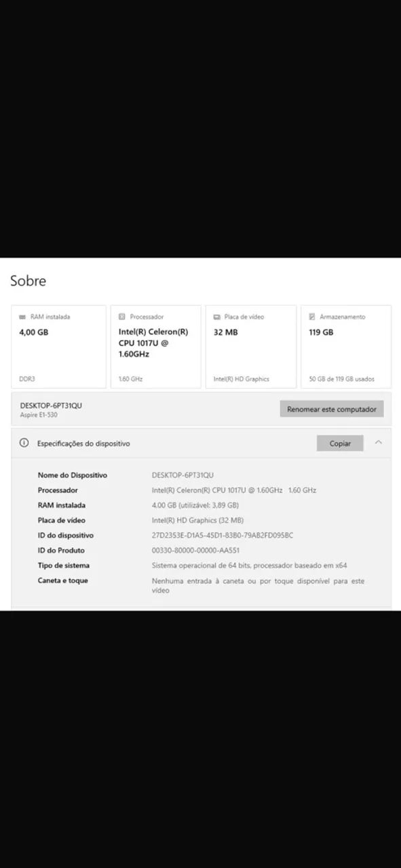The width and height of the screenshot is (401, 868).
Task: Click the 1.60 GHz text in the Processador card
Action: coord(130,379)
